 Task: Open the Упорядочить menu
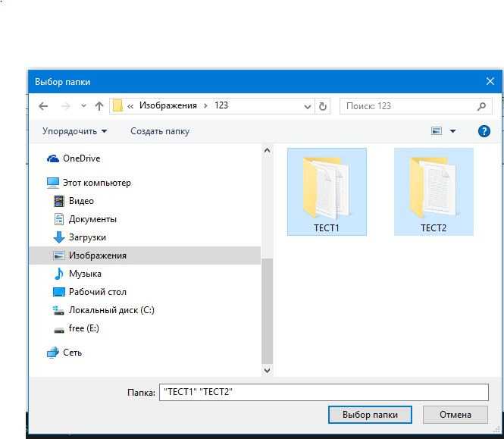click(74, 131)
